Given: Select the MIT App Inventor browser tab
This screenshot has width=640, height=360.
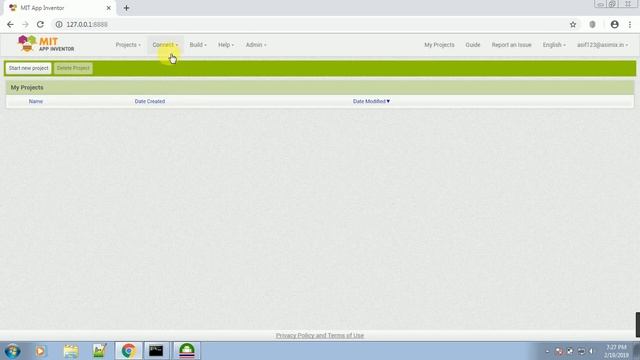Looking at the screenshot, I should pos(60,8).
